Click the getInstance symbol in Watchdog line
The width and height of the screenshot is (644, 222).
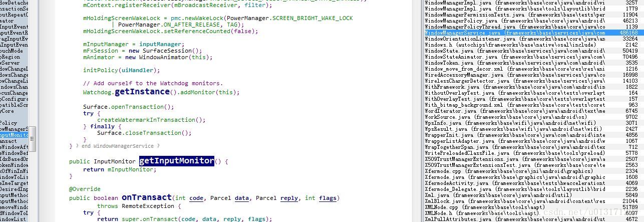[x=142, y=92]
